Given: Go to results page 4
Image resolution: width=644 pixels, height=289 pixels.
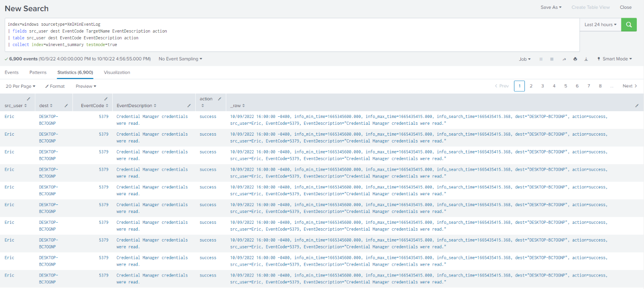Looking at the screenshot, I should coord(554,86).
